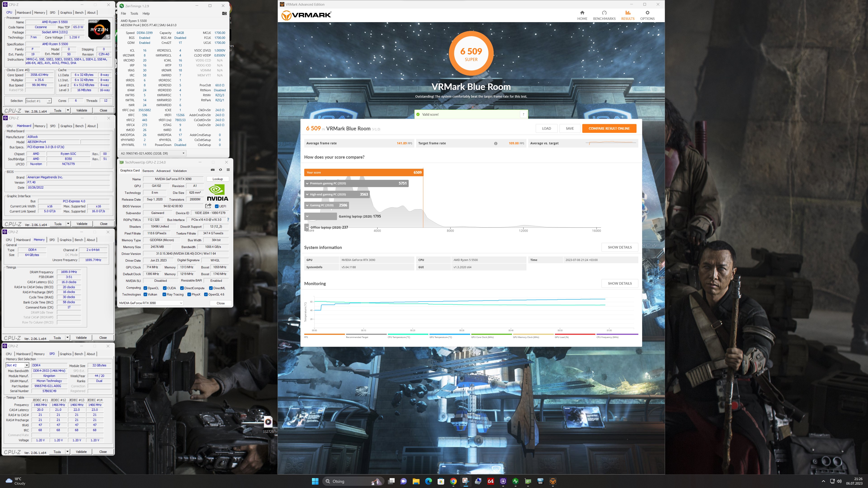Open Task View from the taskbar

tap(391, 481)
